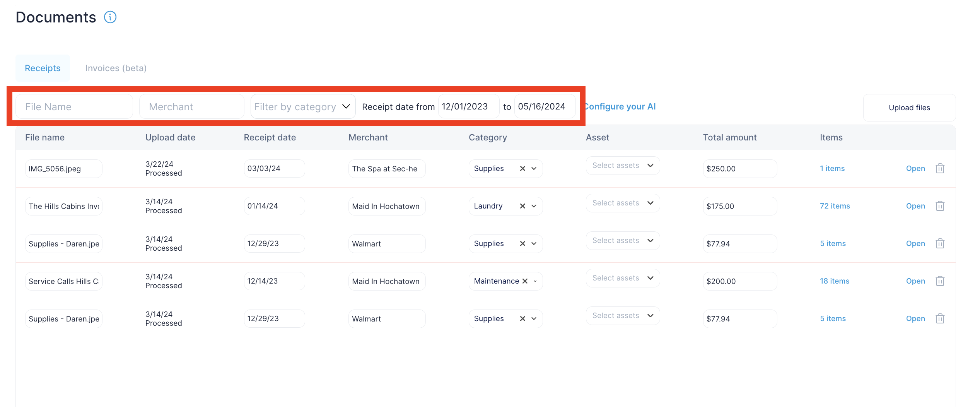Open the Configure your AI link

[620, 106]
